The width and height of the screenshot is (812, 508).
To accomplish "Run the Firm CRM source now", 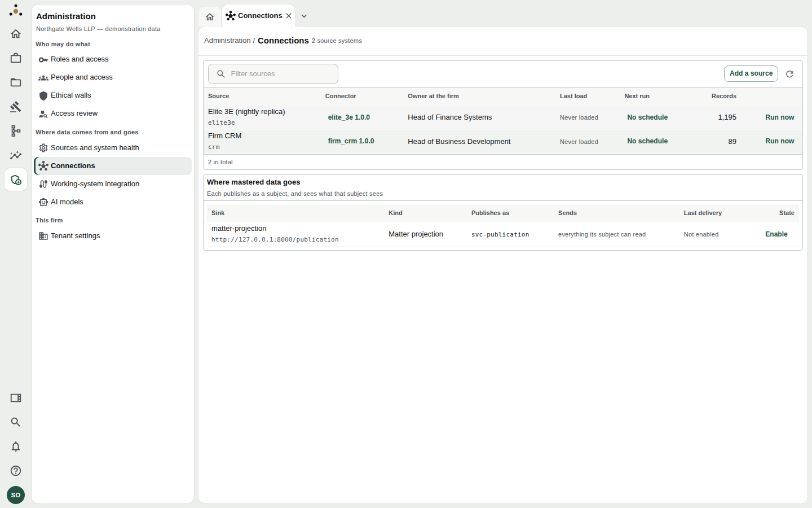I will [x=780, y=141].
